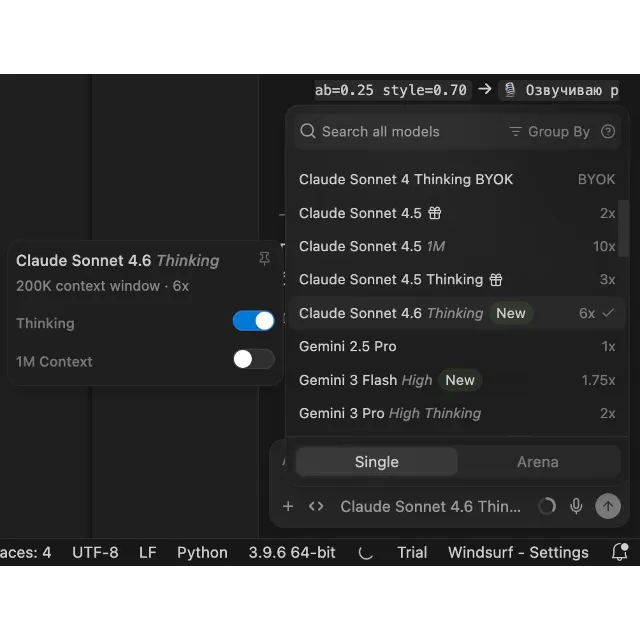Viewport: 640px width, 640px height.
Task: Pin the Claude Sonnet 4.6 Thinking card
Action: (x=264, y=258)
